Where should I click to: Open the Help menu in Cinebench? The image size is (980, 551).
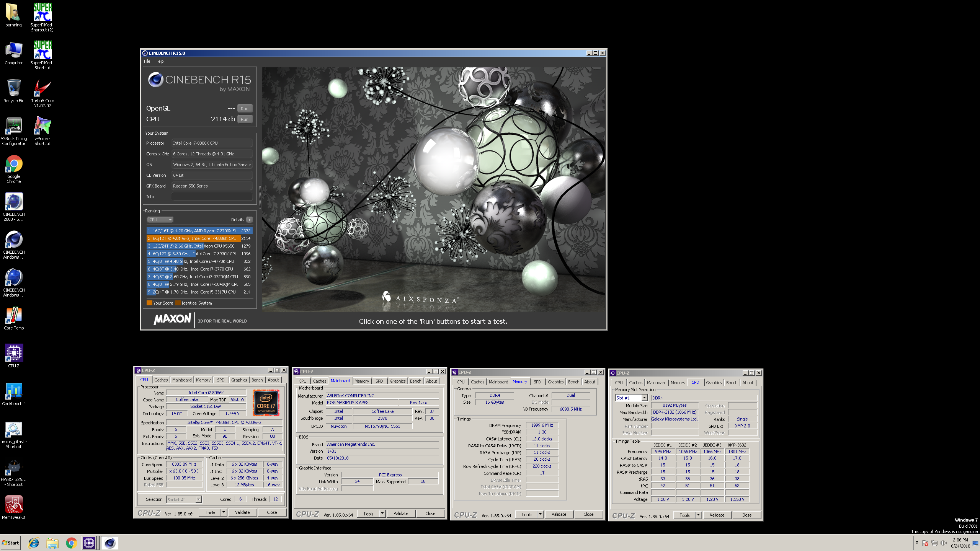(x=159, y=61)
